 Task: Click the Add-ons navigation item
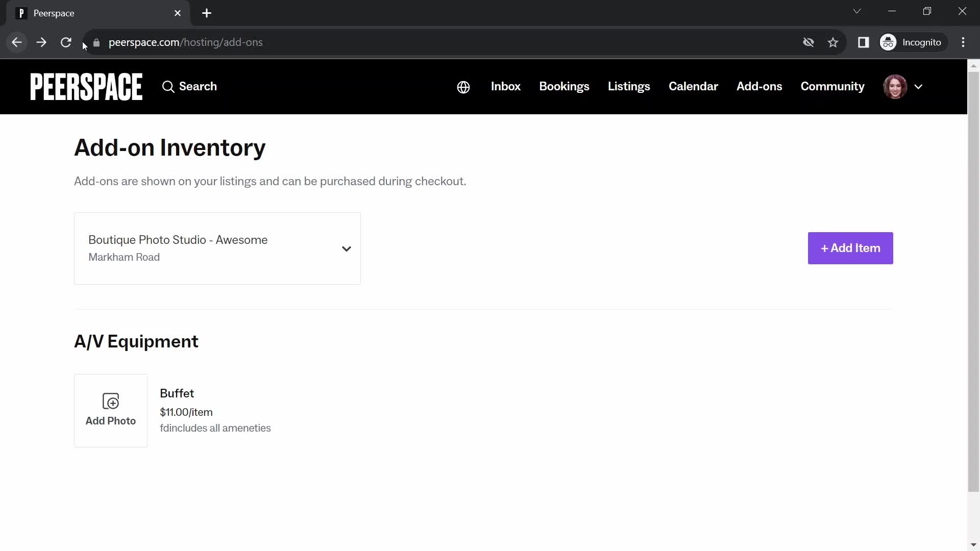759,86
